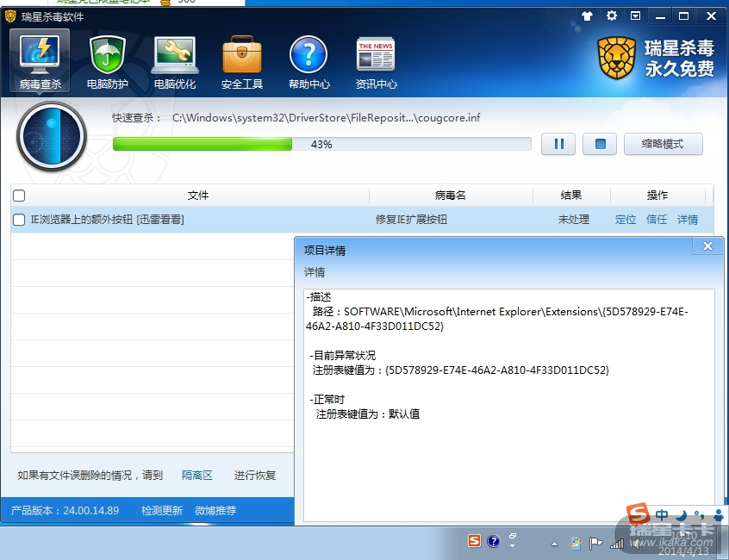
Task: Minimize the Rising antivirus window
Action: [x=660, y=16]
